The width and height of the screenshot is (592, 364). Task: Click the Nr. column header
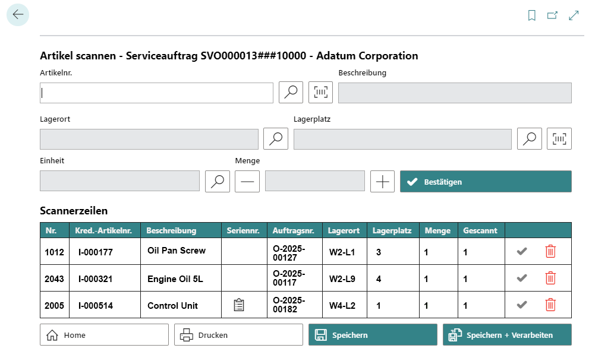coord(55,230)
